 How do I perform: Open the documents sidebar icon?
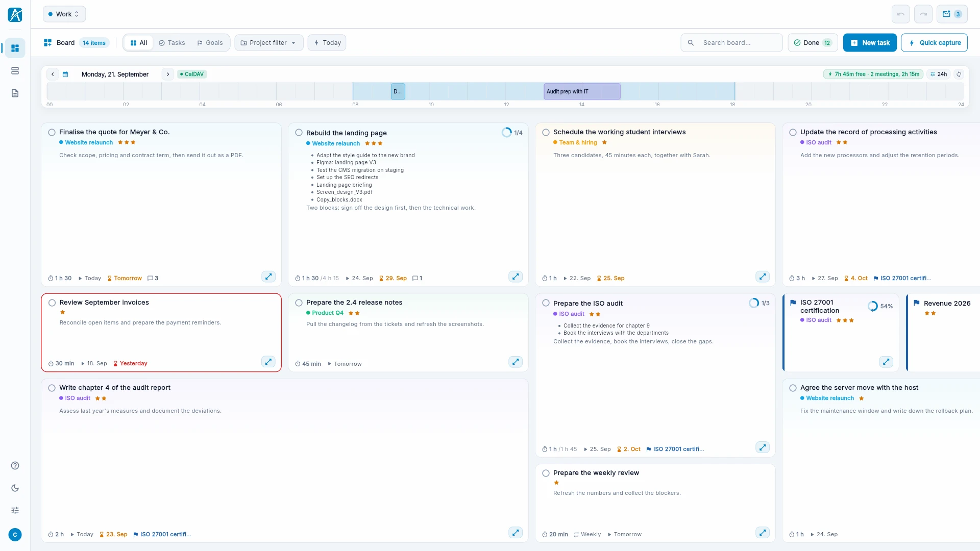point(15,93)
